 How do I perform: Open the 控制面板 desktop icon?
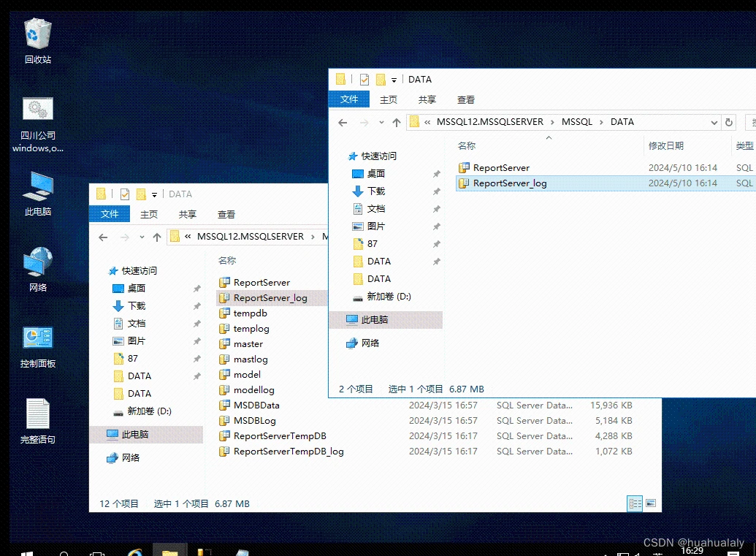click(37, 347)
